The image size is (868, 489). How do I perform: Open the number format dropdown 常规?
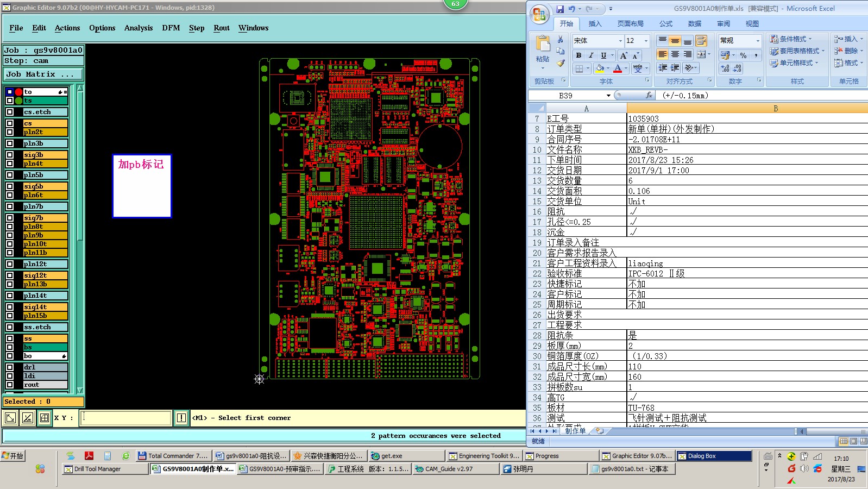tap(740, 41)
